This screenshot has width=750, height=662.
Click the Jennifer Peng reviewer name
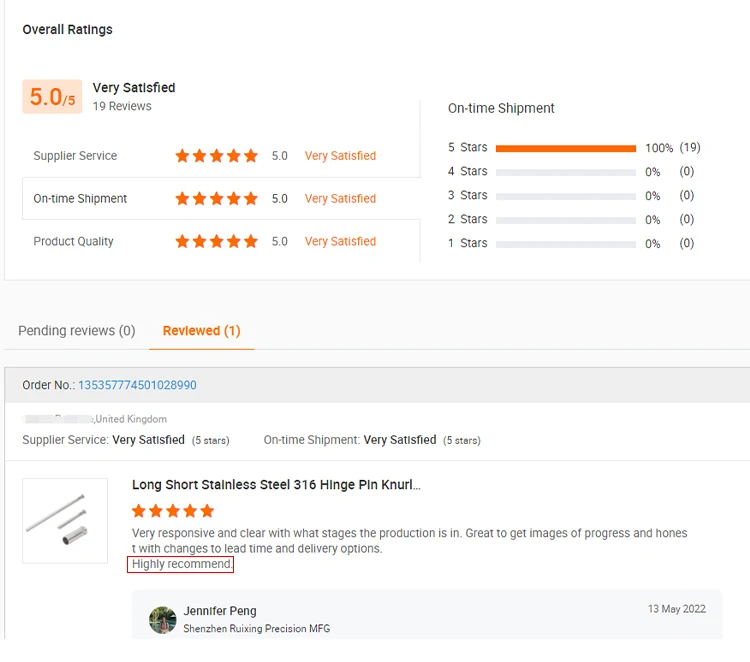(x=220, y=611)
